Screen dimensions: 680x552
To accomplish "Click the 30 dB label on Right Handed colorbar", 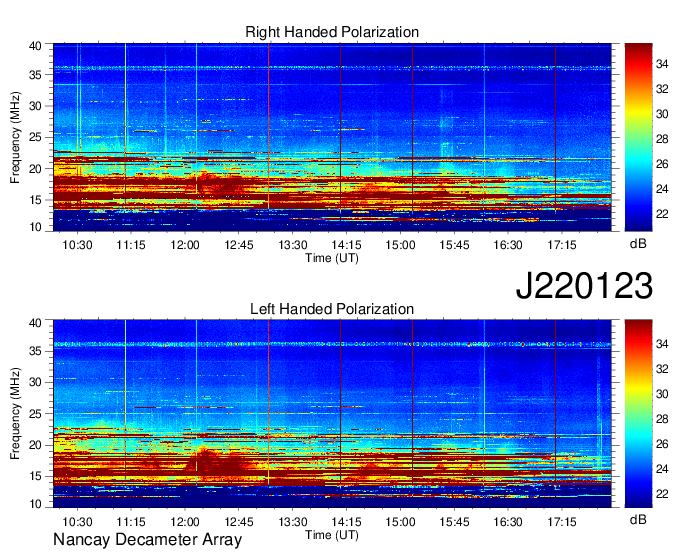I will (x=662, y=114).
